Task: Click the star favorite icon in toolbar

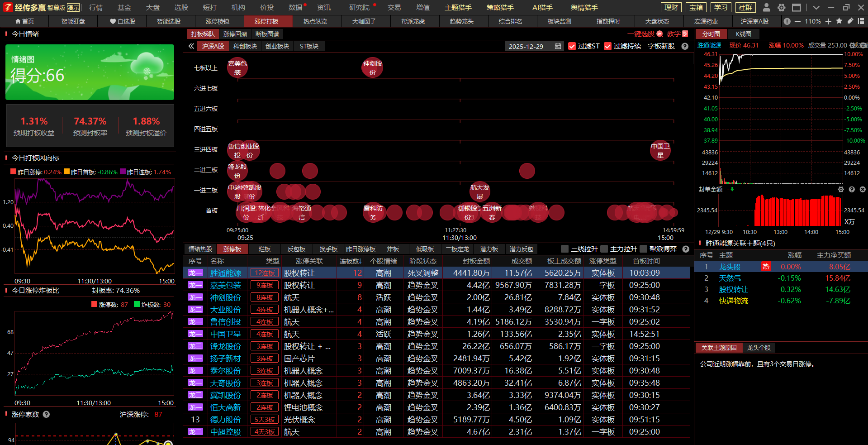Action: pos(839,21)
